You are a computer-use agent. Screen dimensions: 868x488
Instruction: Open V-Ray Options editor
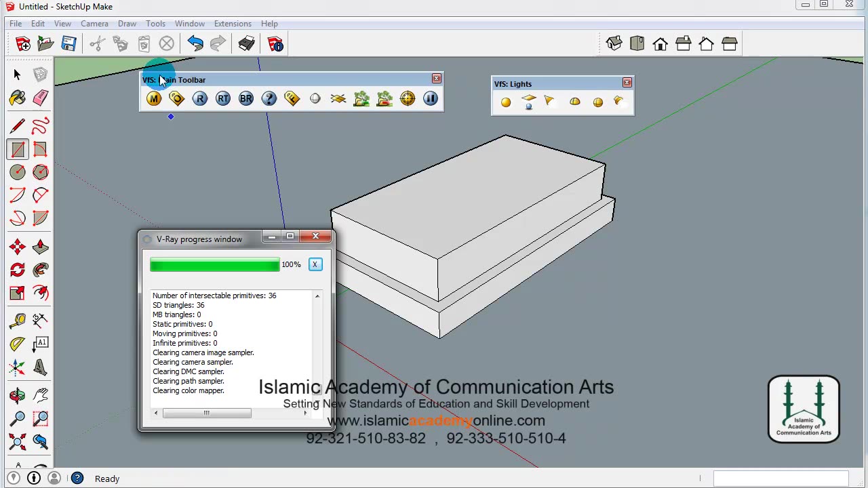pos(177,99)
